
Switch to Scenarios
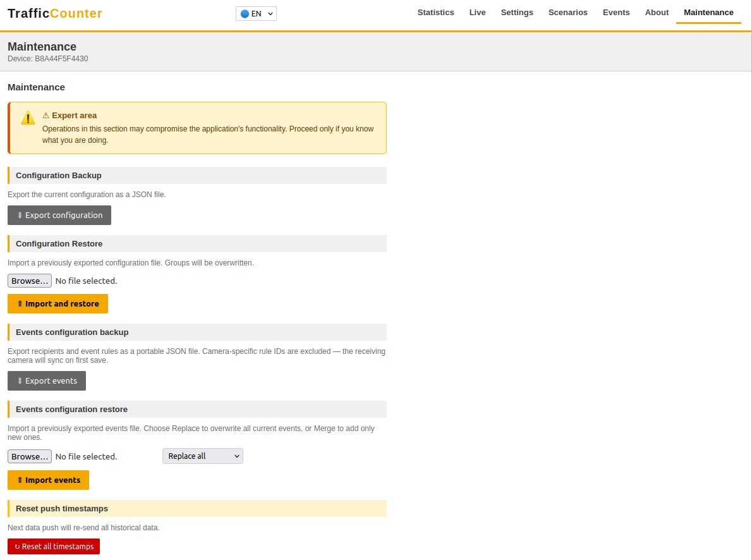[x=568, y=13]
